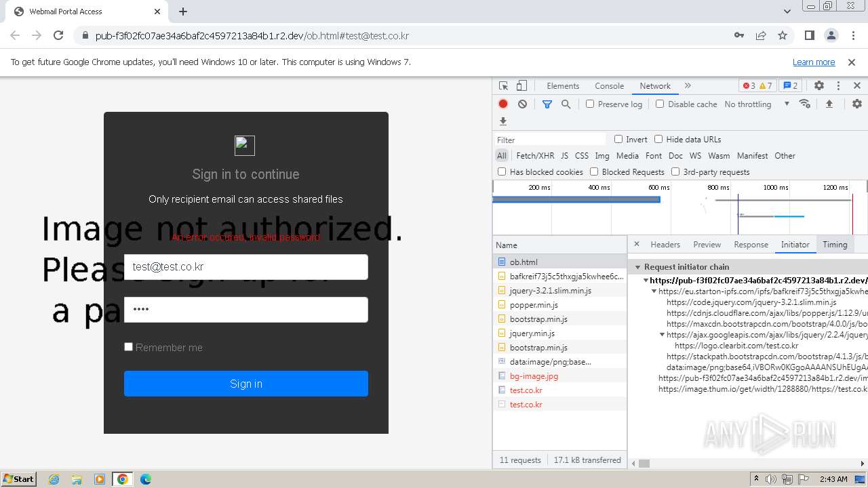Click the password input field

pos(246,309)
